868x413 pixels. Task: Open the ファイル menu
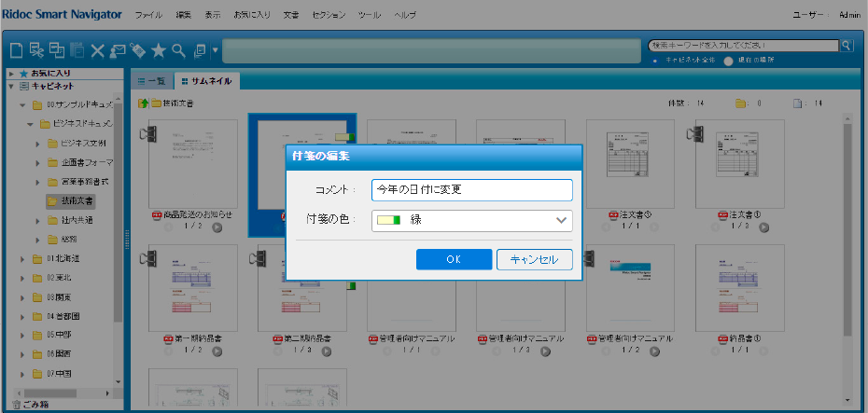pos(147,16)
